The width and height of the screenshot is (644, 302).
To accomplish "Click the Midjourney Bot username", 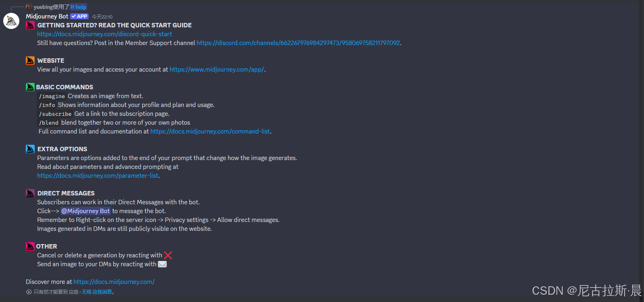I will coord(47,16).
